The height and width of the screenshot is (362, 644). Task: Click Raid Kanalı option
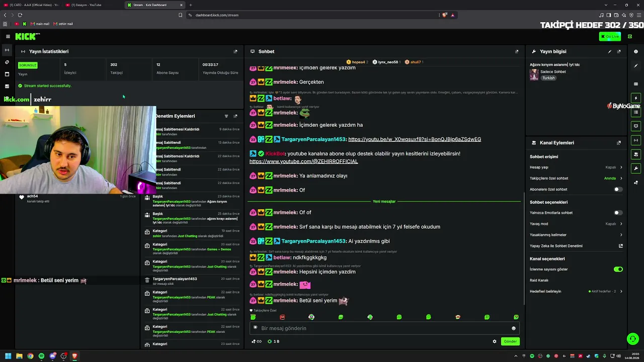(x=539, y=281)
